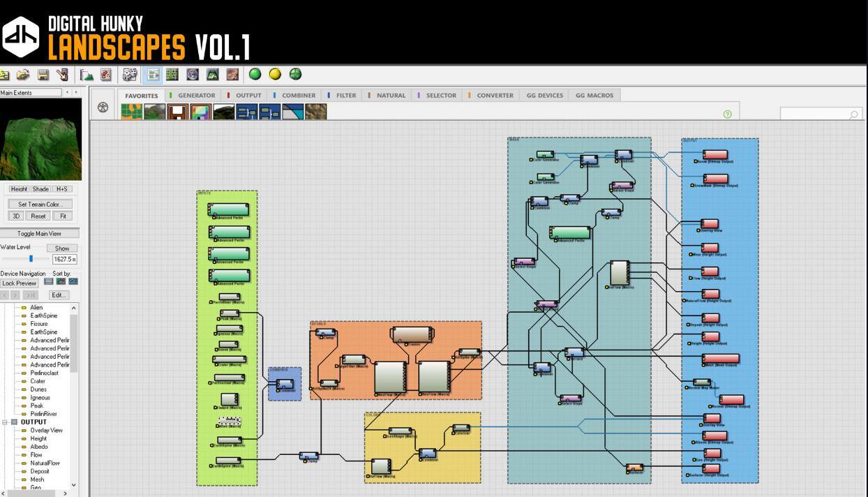Open the Natural tab
Image resolution: width=868 pixels, height=497 pixels.
[388, 96]
